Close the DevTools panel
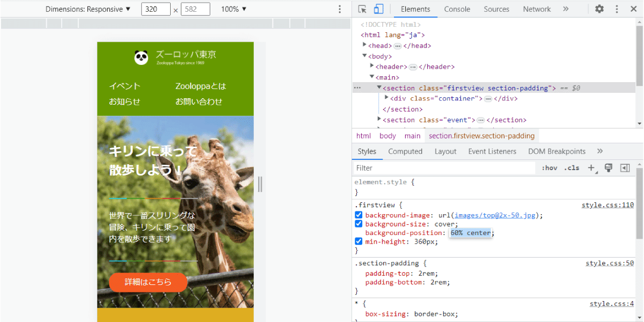 633,9
